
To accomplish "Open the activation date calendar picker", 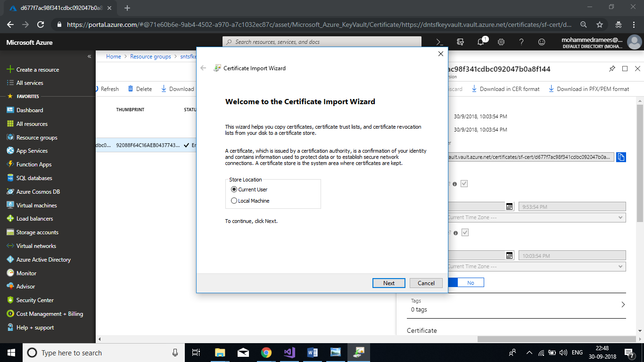I will [x=509, y=206].
